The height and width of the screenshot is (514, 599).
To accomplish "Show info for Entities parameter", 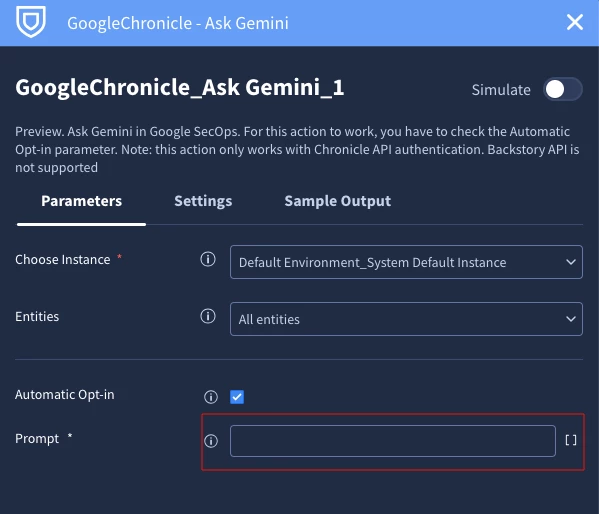I will click(208, 316).
